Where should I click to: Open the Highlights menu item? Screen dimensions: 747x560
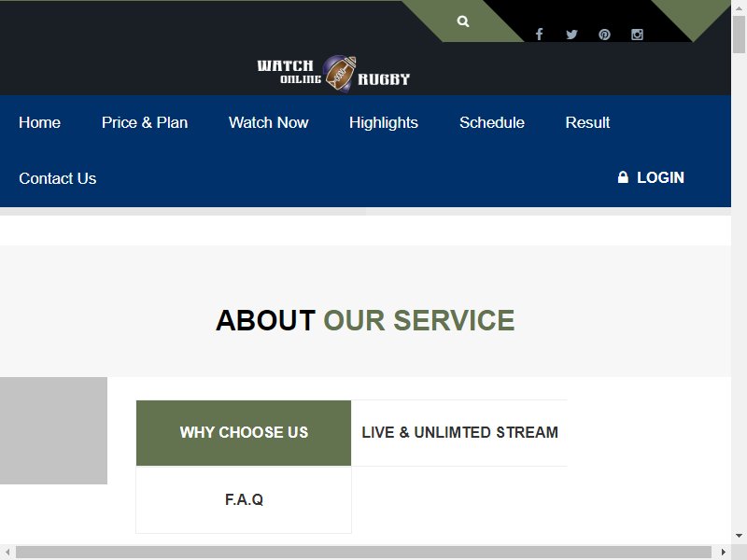tap(384, 123)
